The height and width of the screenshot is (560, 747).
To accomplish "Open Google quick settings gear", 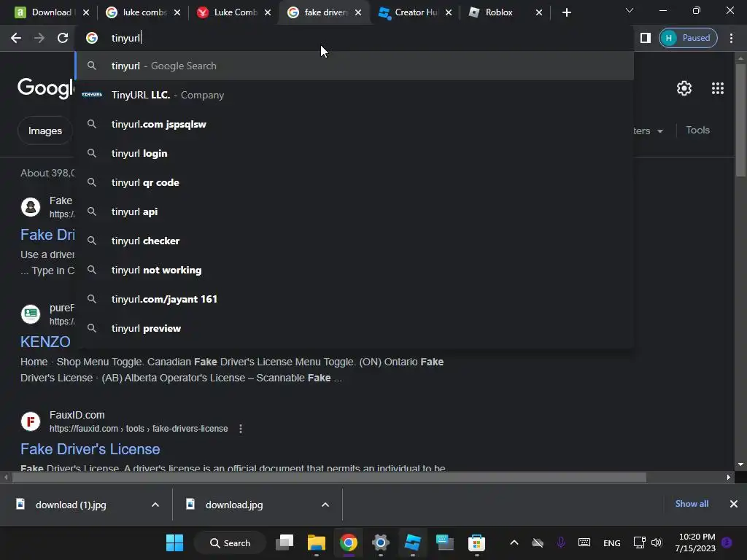I will click(x=684, y=88).
